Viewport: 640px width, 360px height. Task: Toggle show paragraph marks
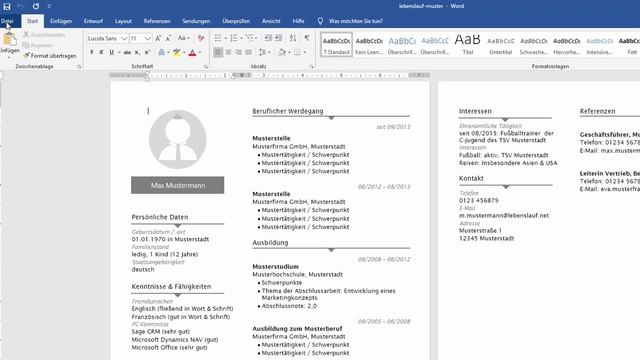(x=307, y=38)
